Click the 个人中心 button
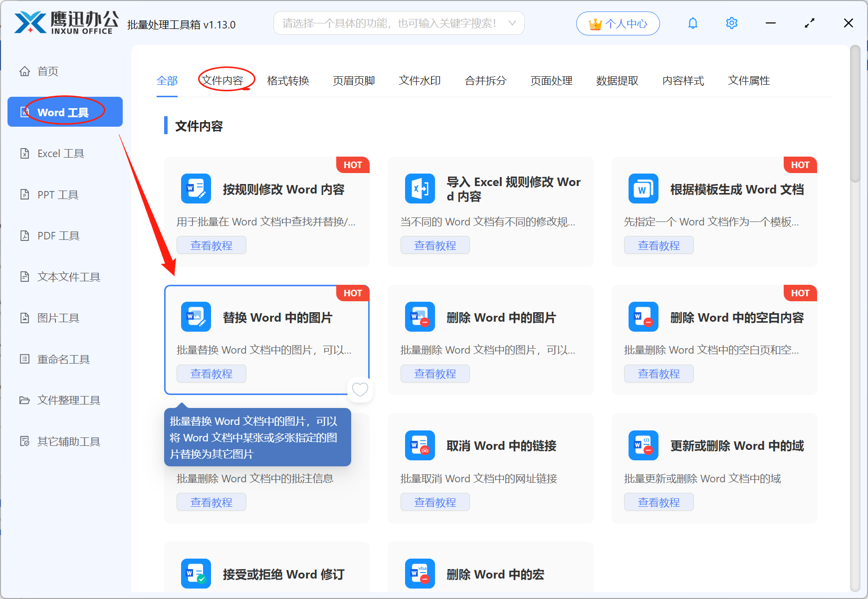 pos(618,23)
